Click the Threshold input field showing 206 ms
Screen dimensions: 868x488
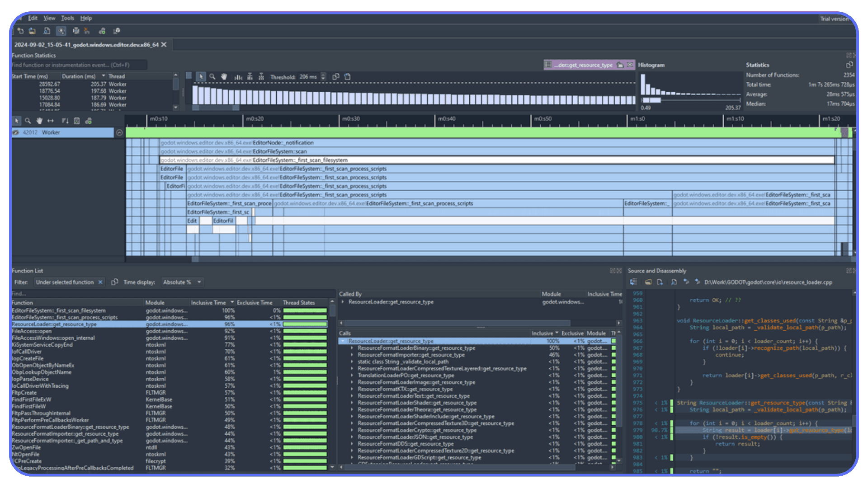pyautogui.click(x=307, y=77)
